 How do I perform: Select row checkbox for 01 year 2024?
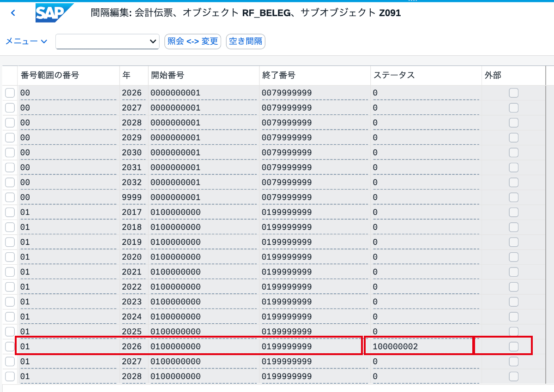(x=10, y=317)
